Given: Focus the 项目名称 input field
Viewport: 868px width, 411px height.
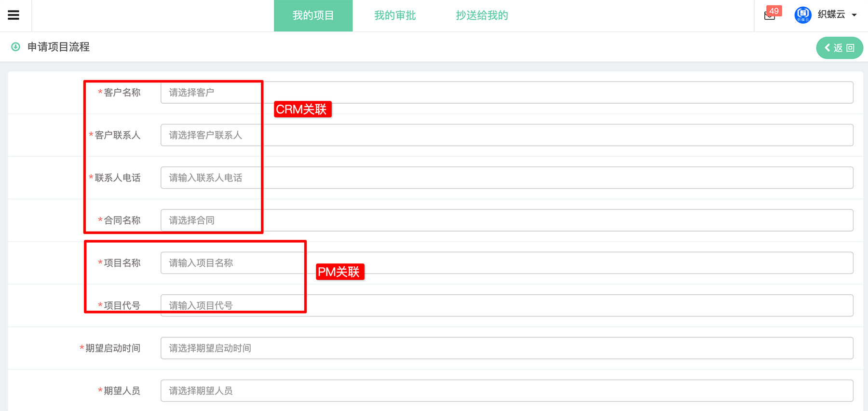Looking at the screenshot, I should [507, 263].
